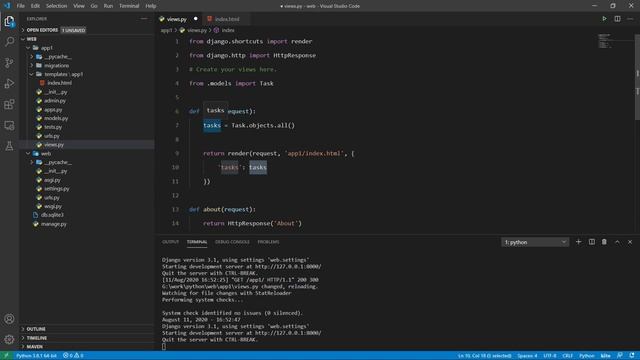Open the File menu
Viewport: 640px width, 360px height.
pos(20,6)
